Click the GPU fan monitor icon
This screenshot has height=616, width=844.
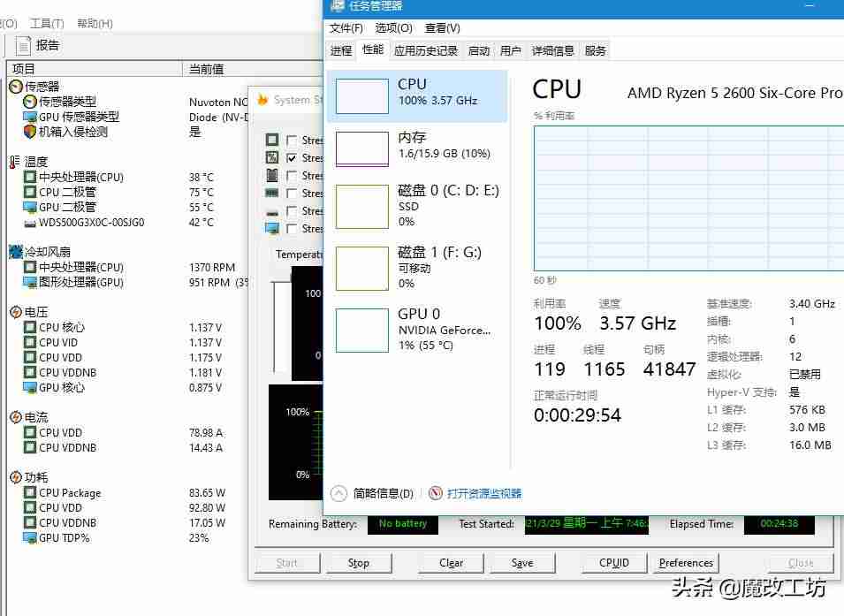(29, 282)
